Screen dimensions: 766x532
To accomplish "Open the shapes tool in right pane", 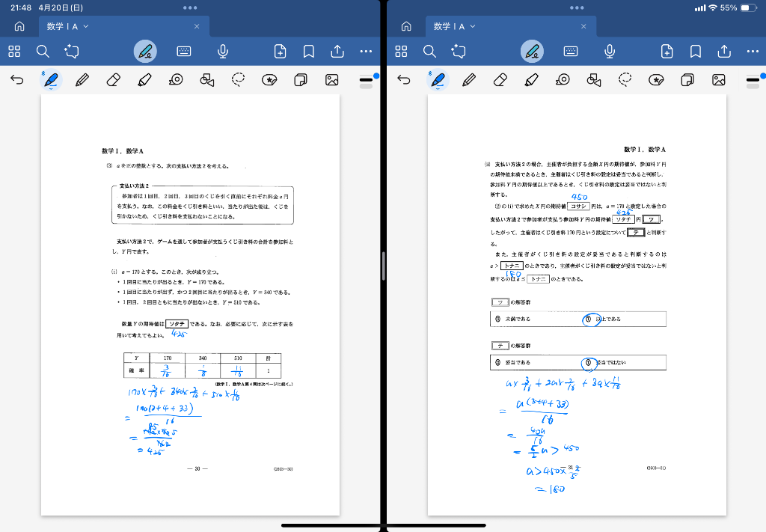I will 594,79.
